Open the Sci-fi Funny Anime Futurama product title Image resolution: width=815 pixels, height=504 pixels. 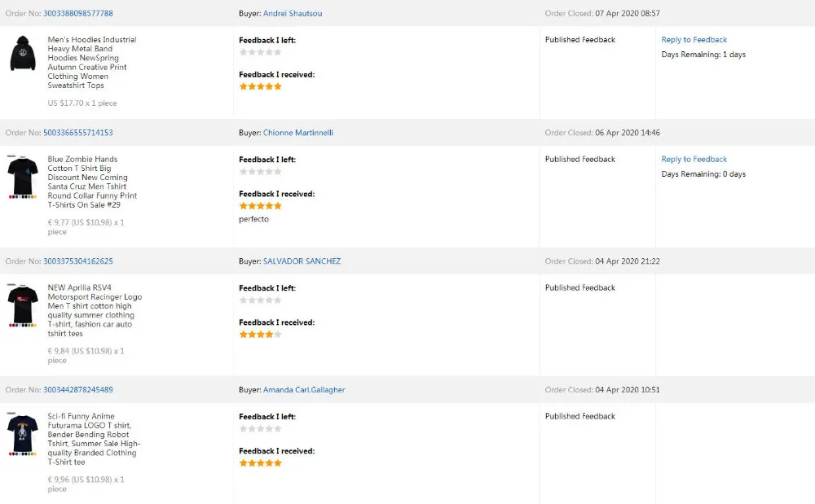pos(93,439)
